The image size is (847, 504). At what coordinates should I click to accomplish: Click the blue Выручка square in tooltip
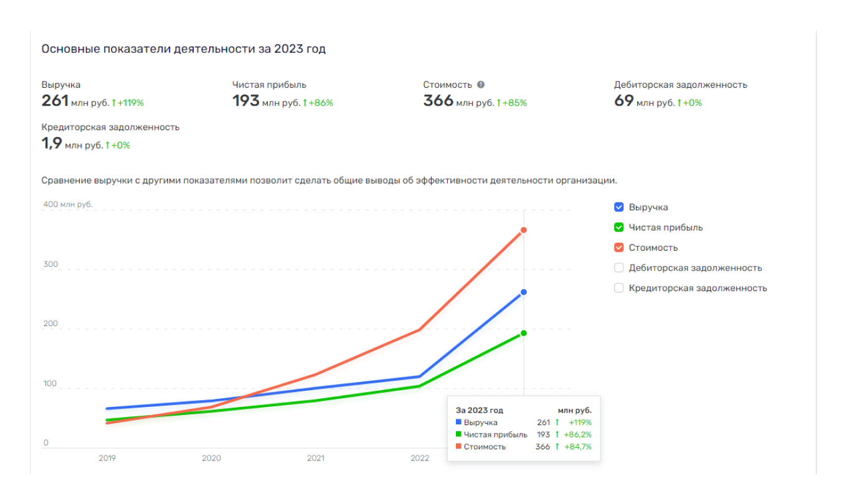(x=458, y=422)
